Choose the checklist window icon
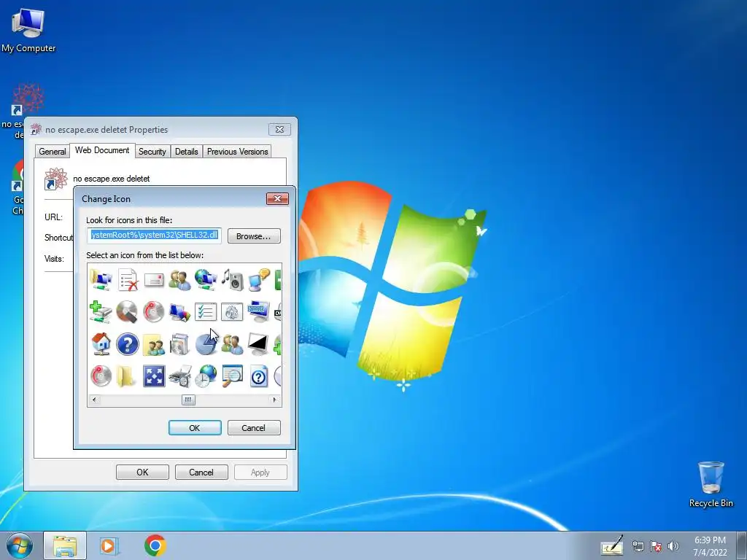 click(206, 312)
